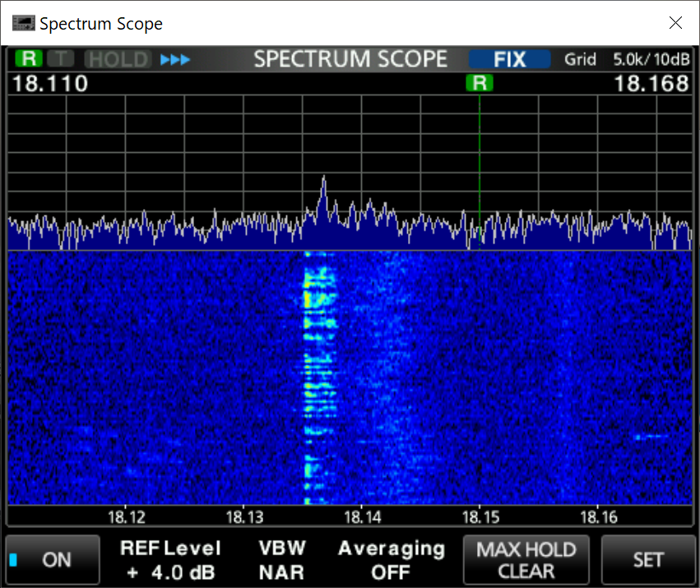Click the Spectrum Scope window icon

24,23
